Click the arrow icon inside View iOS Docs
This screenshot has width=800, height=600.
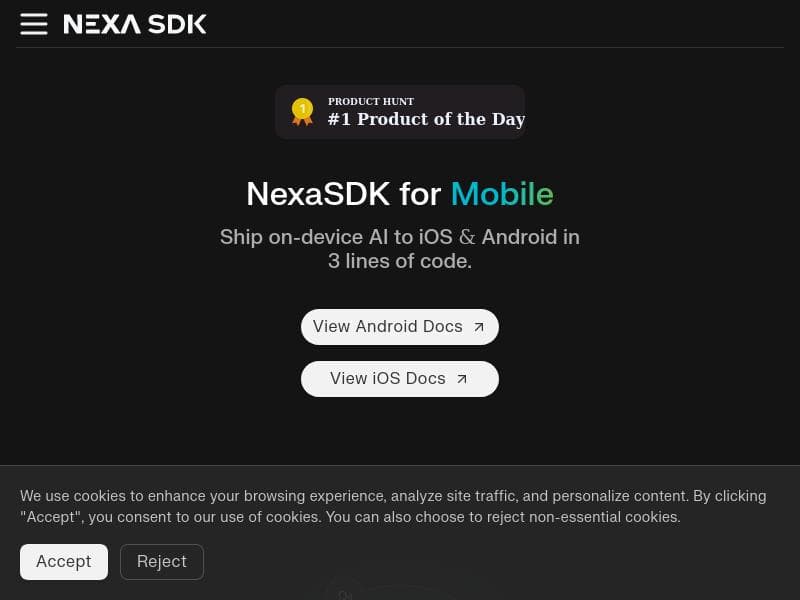click(x=461, y=379)
